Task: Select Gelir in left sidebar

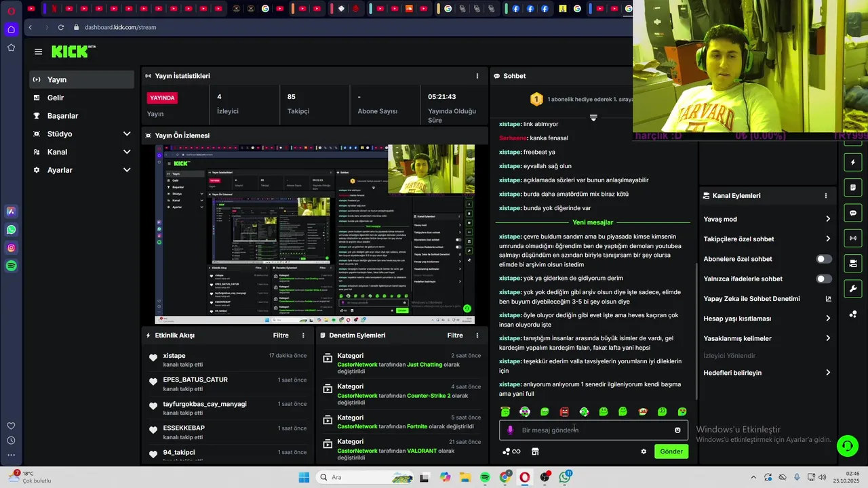Action: tap(81, 98)
